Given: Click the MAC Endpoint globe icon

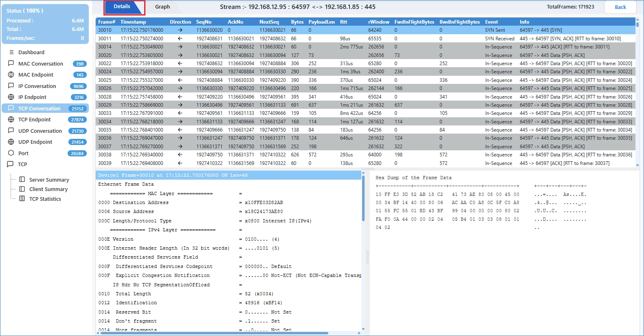Looking at the screenshot, I should 11,75.
